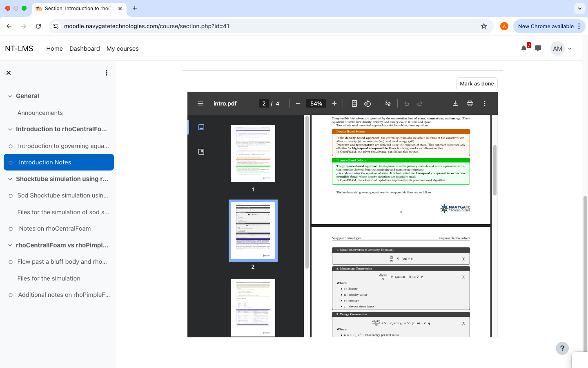
Task: Show document outline view in PDF sidebar
Action: pos(201,152)
